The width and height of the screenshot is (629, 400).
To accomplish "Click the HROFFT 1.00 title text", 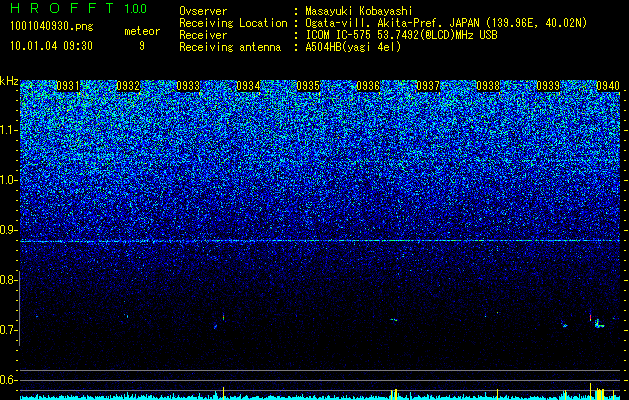I will (78, 8).
